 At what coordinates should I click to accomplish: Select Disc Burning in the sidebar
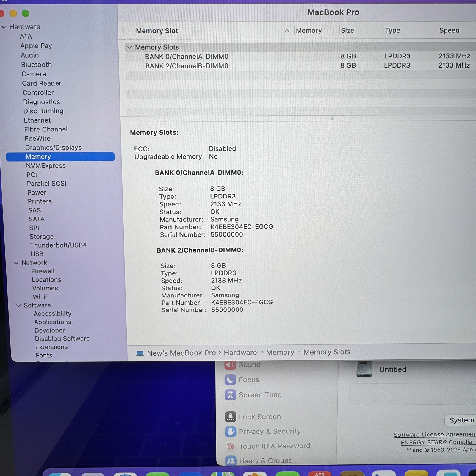pos(43,111)
